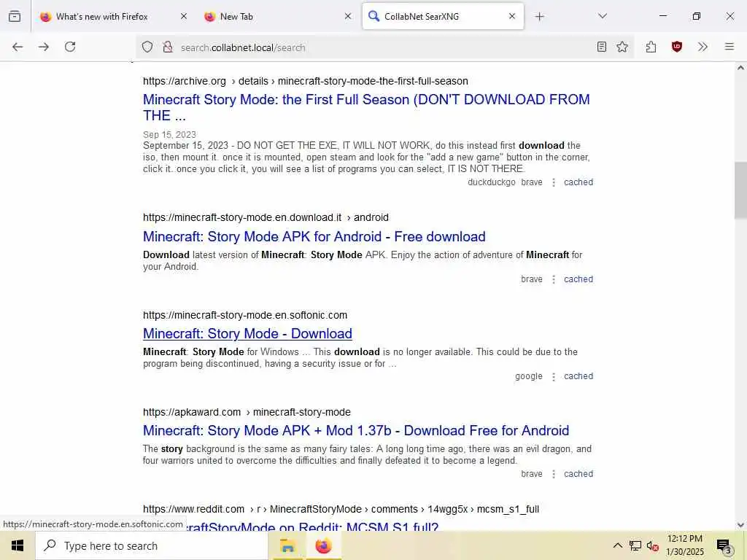The width and height of the screenshot is (747, 560).
Task: Open Firefox View recent browsing icon
Action: click(15, 16)
